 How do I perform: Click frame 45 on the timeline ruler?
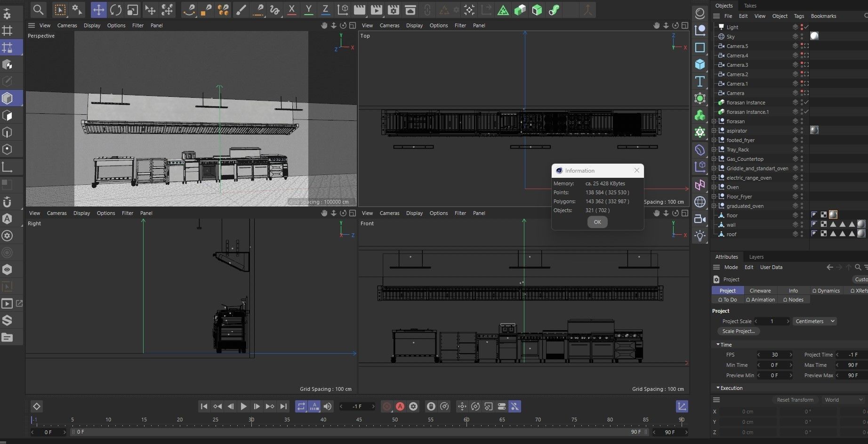359,420
